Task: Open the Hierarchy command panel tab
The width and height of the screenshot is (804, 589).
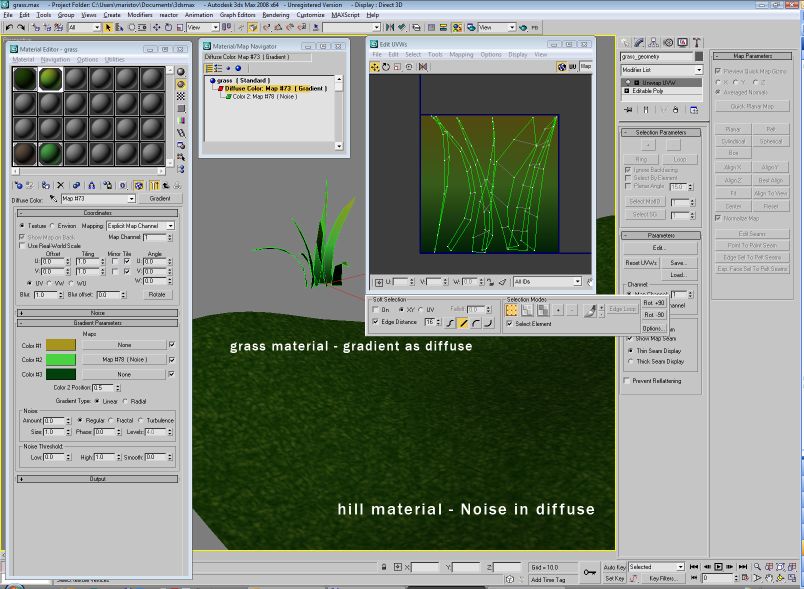Action: click(653, 43)
